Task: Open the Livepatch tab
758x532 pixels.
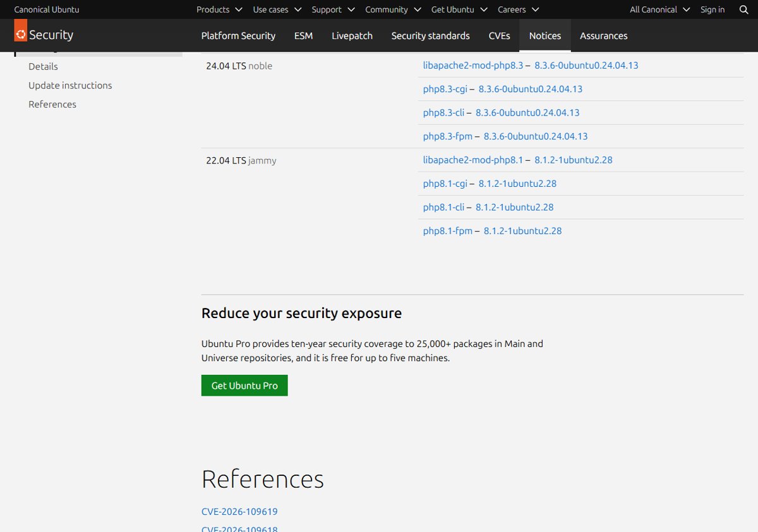Action: pos(352,35)
